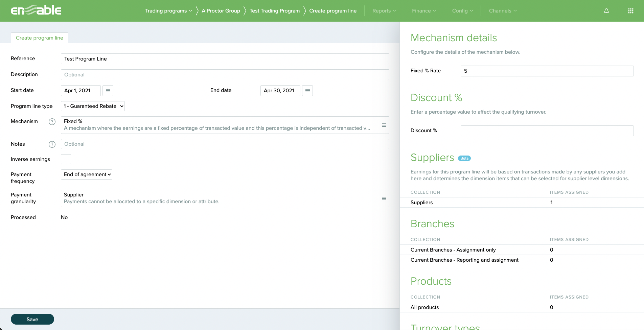Open the End date calendar picker icon
Image resolution: width=644 pixels, height=330 pixels.
pos(307,91)
